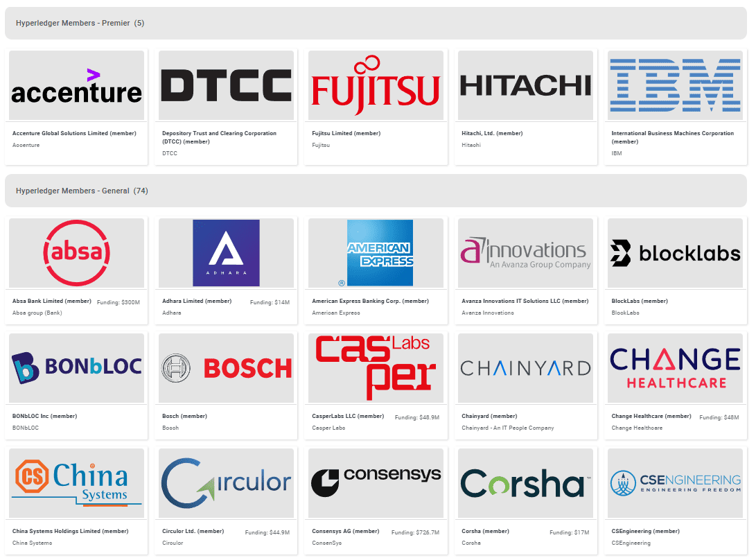Open the China Systems logo
Screen dimensions: 756x558
point(76,483)
